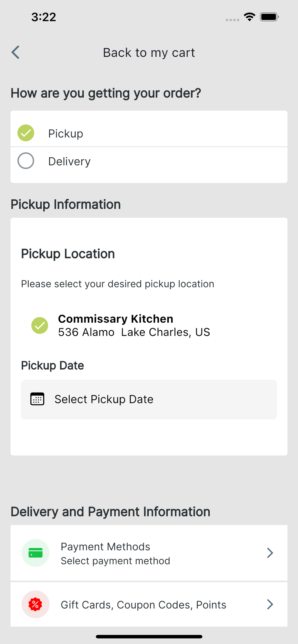Tap the Wi-Fi status icon
Screen dimensions: 298x644
[249, 17]
